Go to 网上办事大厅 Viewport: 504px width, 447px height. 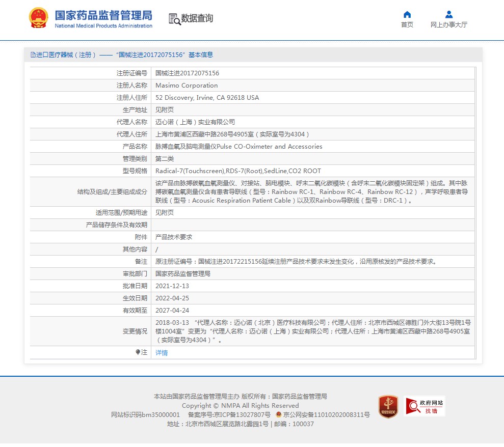[449, 25]
